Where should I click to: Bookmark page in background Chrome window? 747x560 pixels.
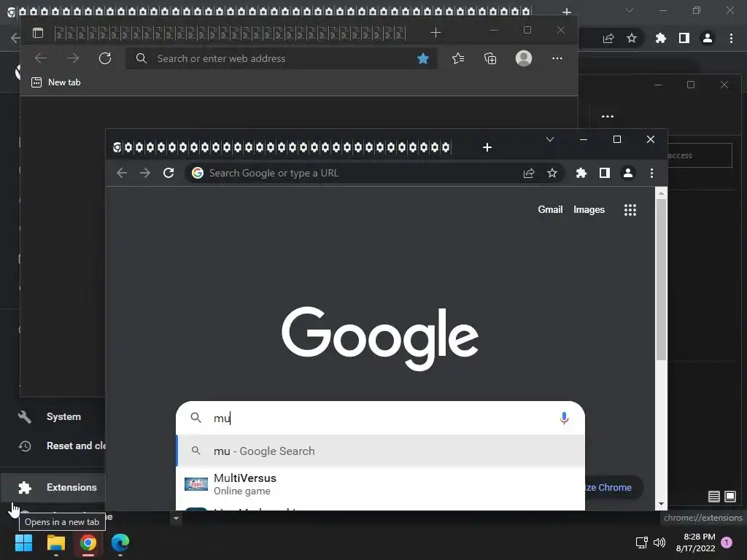pyautogui.click(x=632, y=38)
